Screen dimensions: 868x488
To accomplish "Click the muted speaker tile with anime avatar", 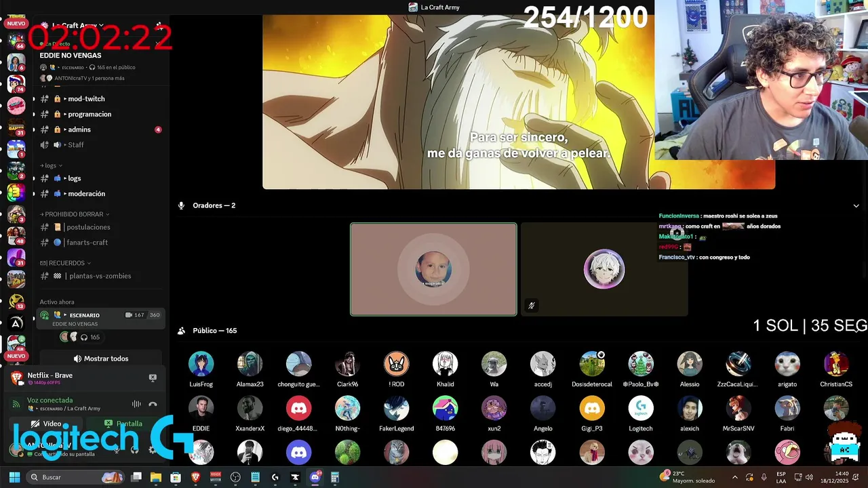I will click(x=604, y=269).
